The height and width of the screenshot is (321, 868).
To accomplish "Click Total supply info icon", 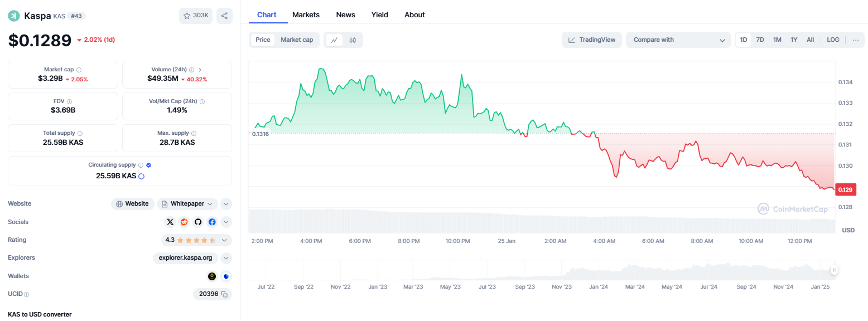I will [80, 133].
